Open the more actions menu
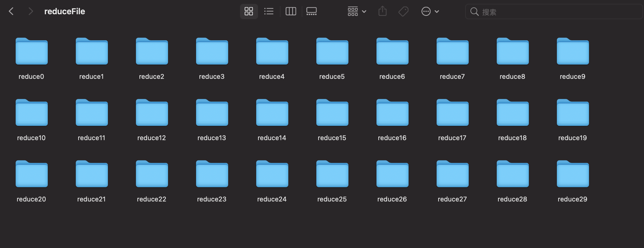Screen dimensions: 644x248 point(430,11)
